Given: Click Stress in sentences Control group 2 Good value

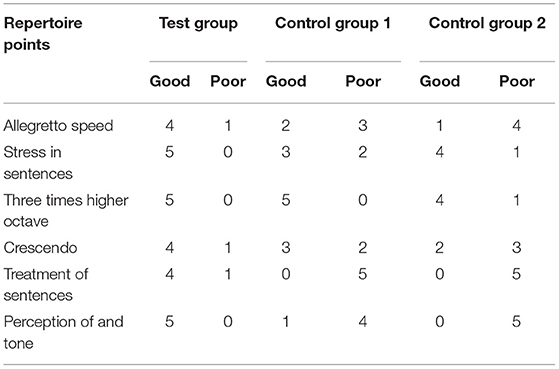Looking at the screenshot, I should tap(440, 152).
